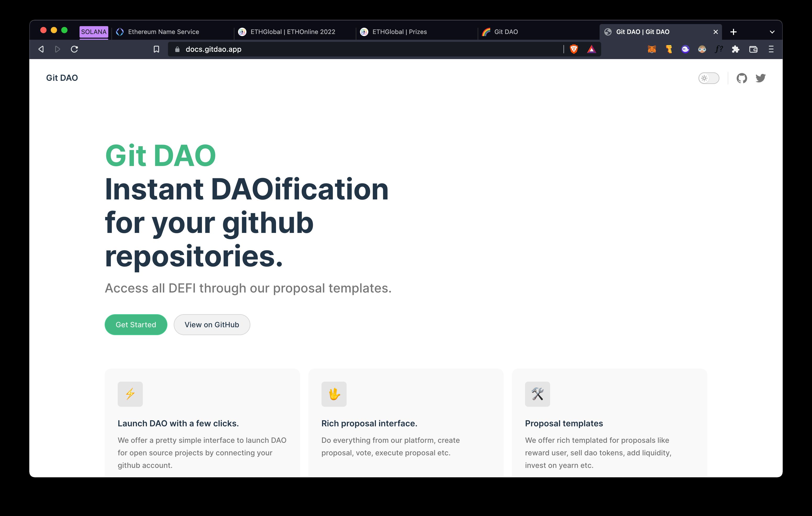This screenshot has width=812, height=516.
Task: Switch to ETHGlobal | Prizes tab
Action: 417,32
